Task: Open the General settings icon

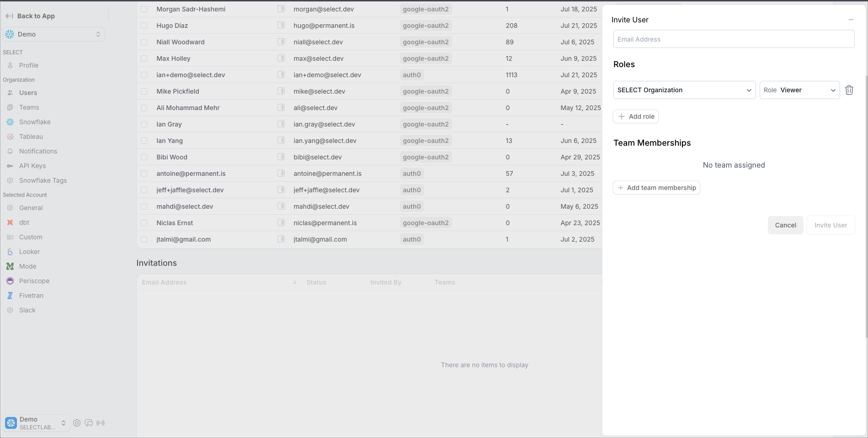Action: click(10, 208)
